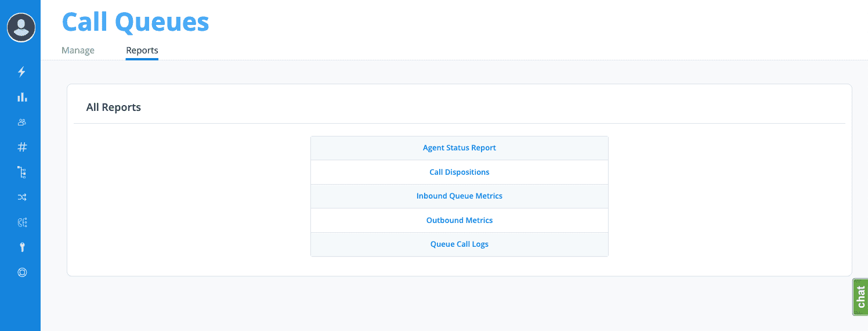
Task: Open the tree flow sidebar icon
Action: pos(22,172)
